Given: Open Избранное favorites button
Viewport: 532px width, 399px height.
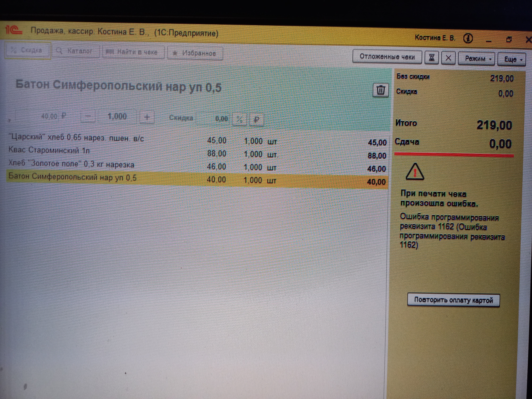Looking at the screenshot, I should [195, 53].
